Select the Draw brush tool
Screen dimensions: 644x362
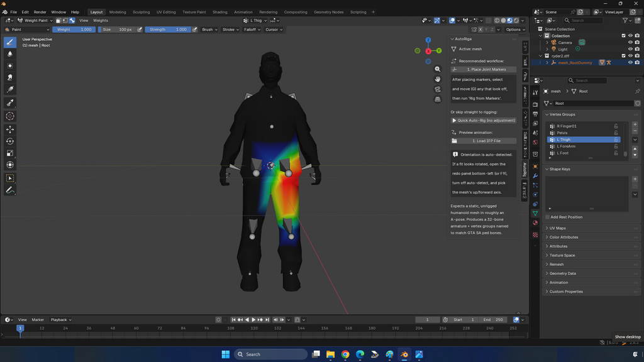click(10, 42)
